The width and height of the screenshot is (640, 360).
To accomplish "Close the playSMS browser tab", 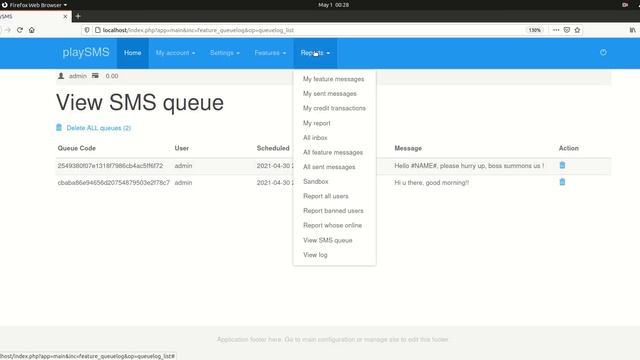I will (x=65, y=16).
